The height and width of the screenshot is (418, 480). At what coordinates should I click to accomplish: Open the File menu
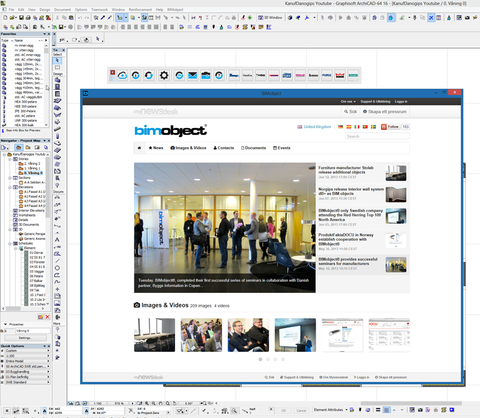pos(11,10)
